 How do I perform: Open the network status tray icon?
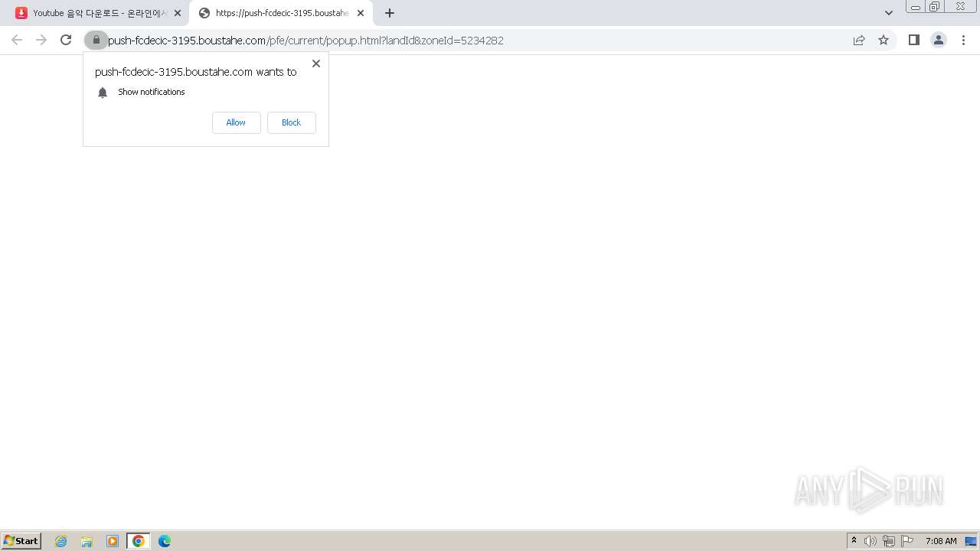pyautogui.click(x=889, y=541)
